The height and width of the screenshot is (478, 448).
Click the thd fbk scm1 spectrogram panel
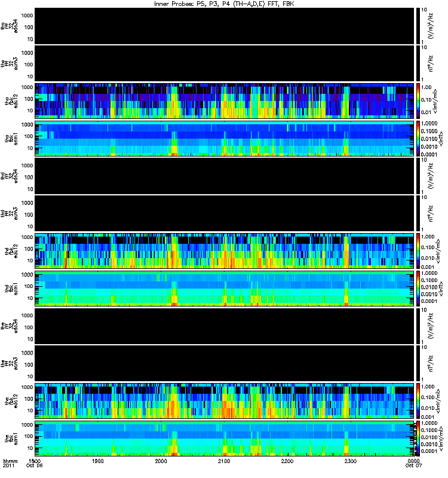pos(225,289)
